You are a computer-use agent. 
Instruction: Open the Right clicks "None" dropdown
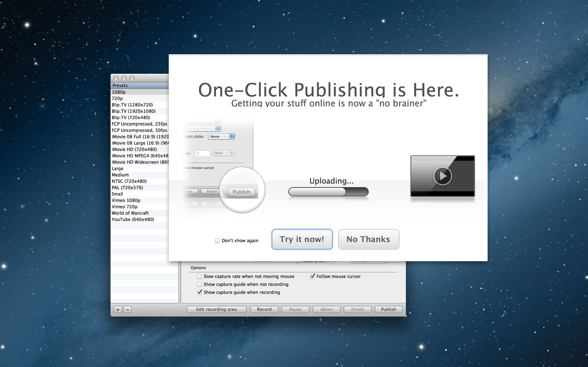coord(221,136)
